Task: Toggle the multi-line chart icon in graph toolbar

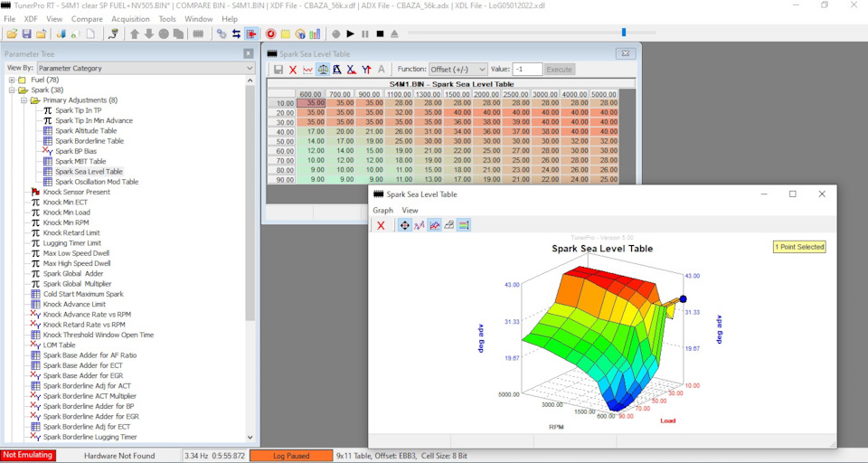Action: (435, 225)
